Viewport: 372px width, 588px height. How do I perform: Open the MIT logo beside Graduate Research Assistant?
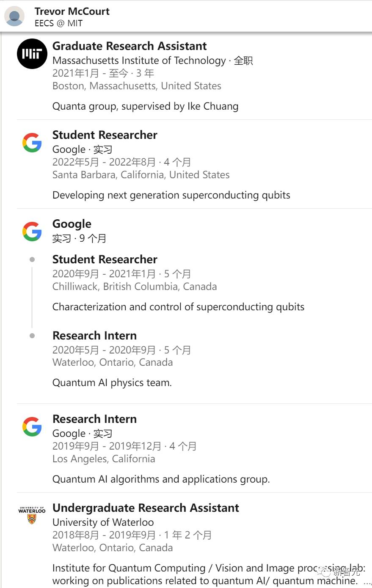pyautogui.click(x=32, y=54)
